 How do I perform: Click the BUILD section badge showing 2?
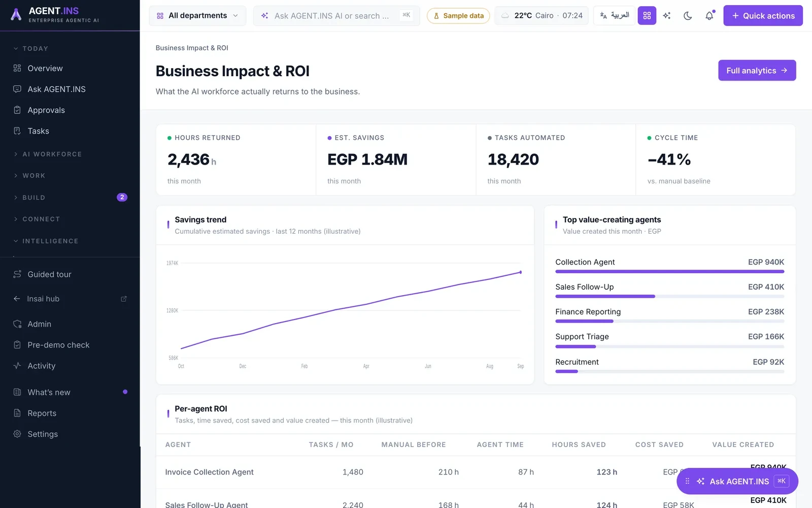[122, 197]
